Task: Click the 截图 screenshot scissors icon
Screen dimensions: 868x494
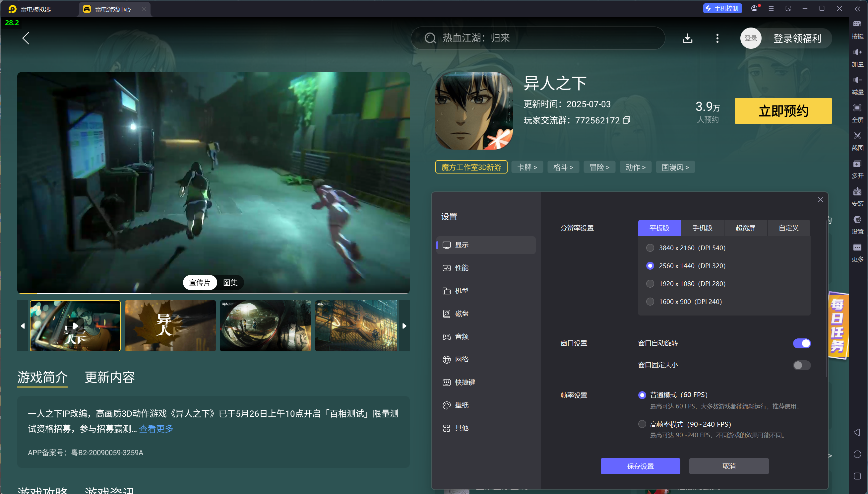Action: (857, 136)
